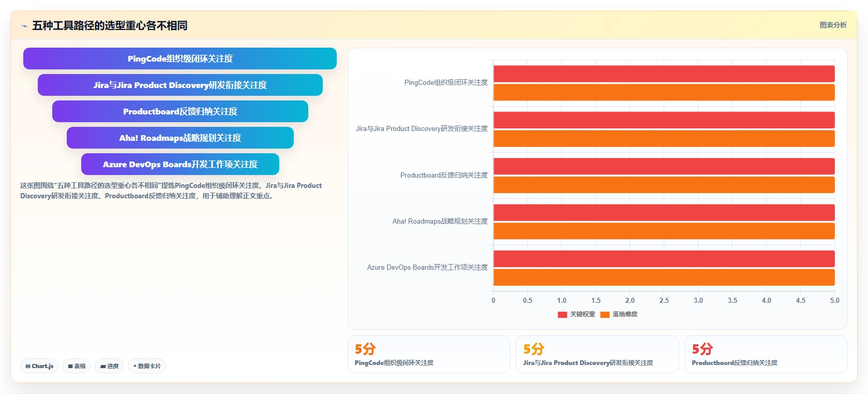The image size is (868, 394).
Task: Open the 5分 PingCode组织级闭环关注度 data card
Action: (429, 354)
